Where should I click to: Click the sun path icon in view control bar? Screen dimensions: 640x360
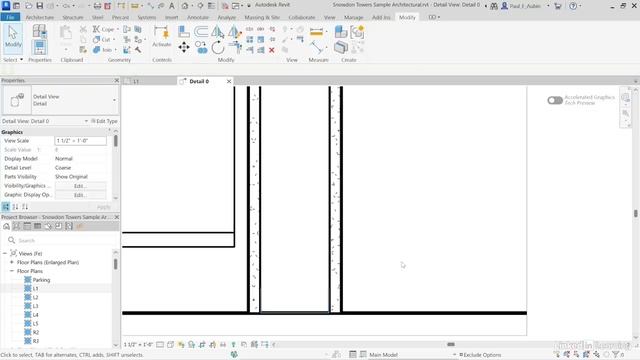181,344
